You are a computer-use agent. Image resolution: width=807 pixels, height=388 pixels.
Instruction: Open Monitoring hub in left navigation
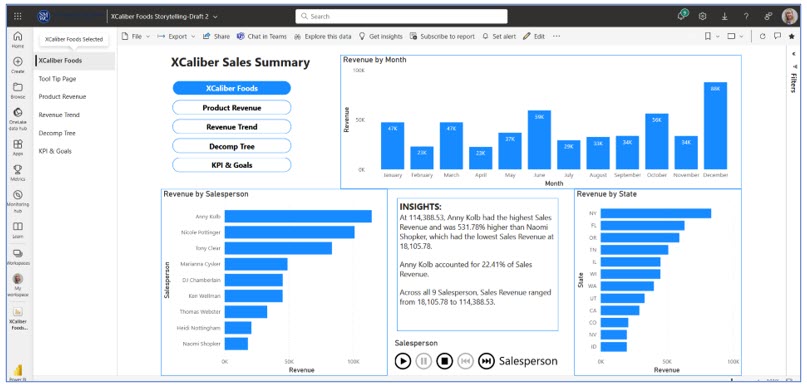[x=18, y=201]
